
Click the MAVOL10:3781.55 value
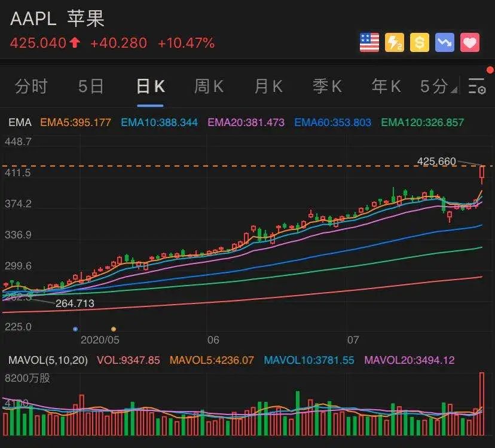[x=308, y=360]
